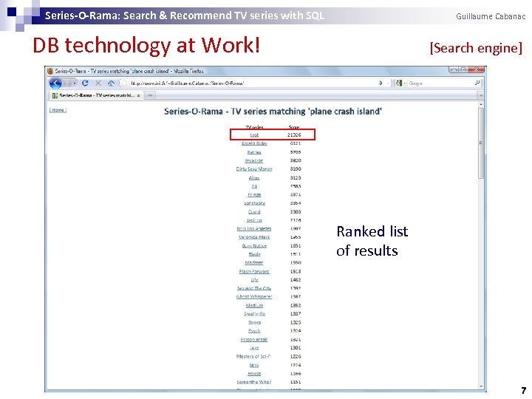Open a new tab with plus button
The width and height of the screenshot is (532, 399).
pos(150,95)
